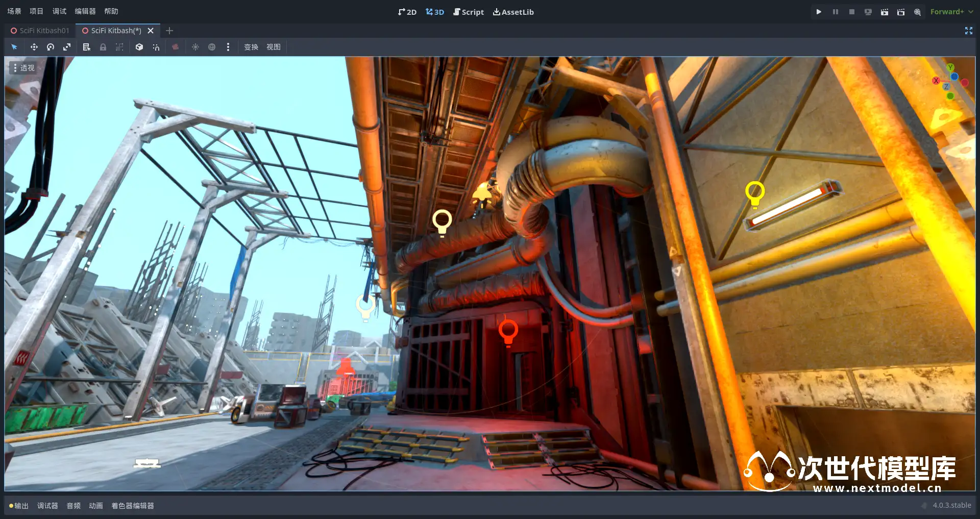The image size is (980, 519).
Task: Select the Rotate mode tool
Action: point(51,47)
